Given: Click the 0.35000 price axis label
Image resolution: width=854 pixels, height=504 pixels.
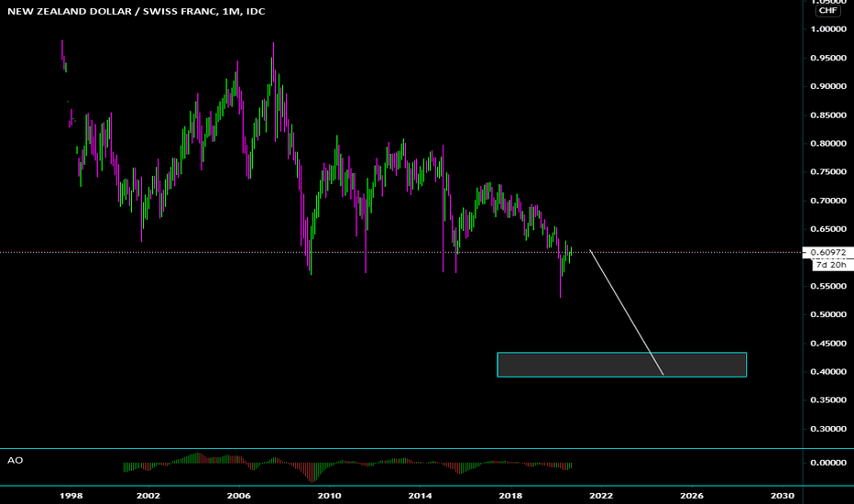Looking at the screenshot, I should 827,400.
